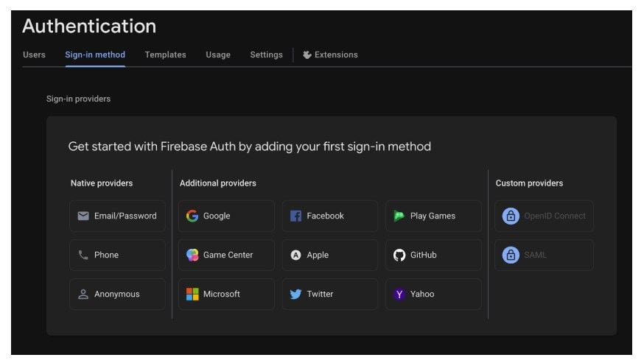Choose the Phone provider label
The width and height of the screenshot is (644, 363).
pyautogui.click(x=106, y=255)
